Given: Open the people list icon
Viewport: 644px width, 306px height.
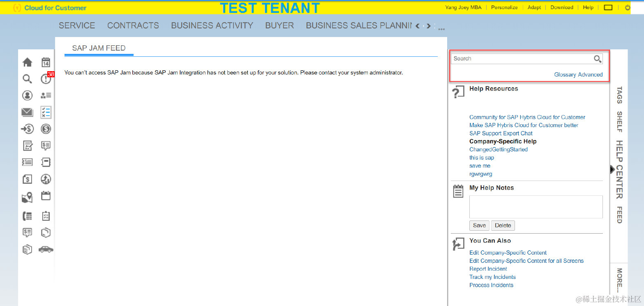Looking at the screenshot, I should (46, 95).
